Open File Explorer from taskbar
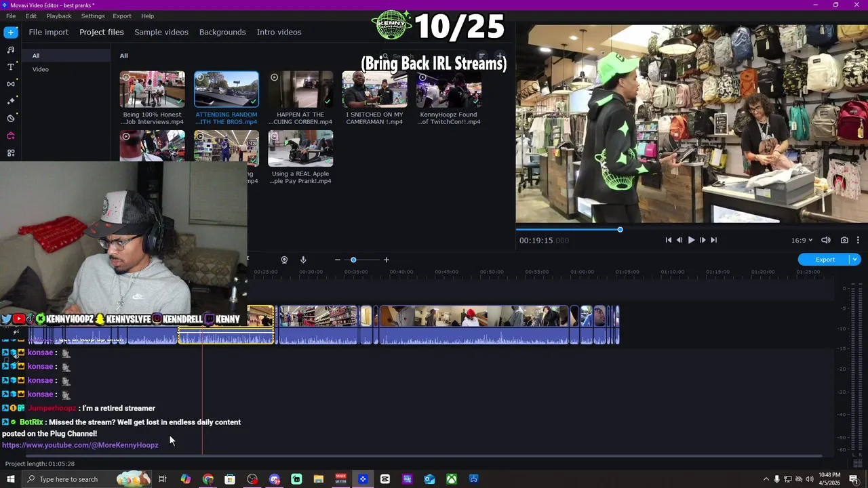868x488 pixels. click(x=318, y=479)
